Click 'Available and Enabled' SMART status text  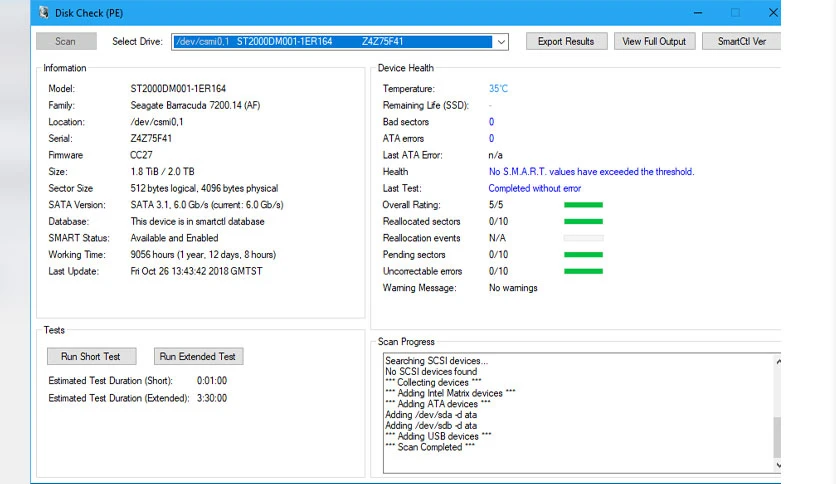(x=174, y=238)
